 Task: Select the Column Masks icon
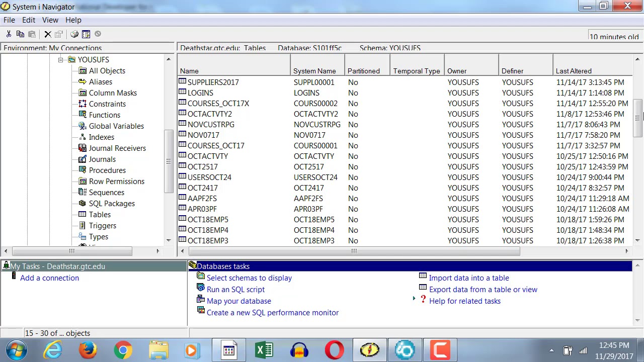point(83,93)
